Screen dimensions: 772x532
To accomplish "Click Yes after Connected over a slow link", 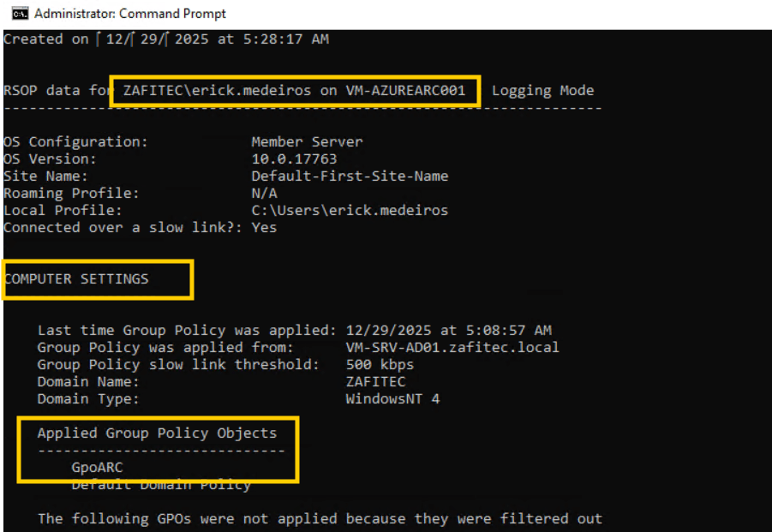I will pos(264,228).
